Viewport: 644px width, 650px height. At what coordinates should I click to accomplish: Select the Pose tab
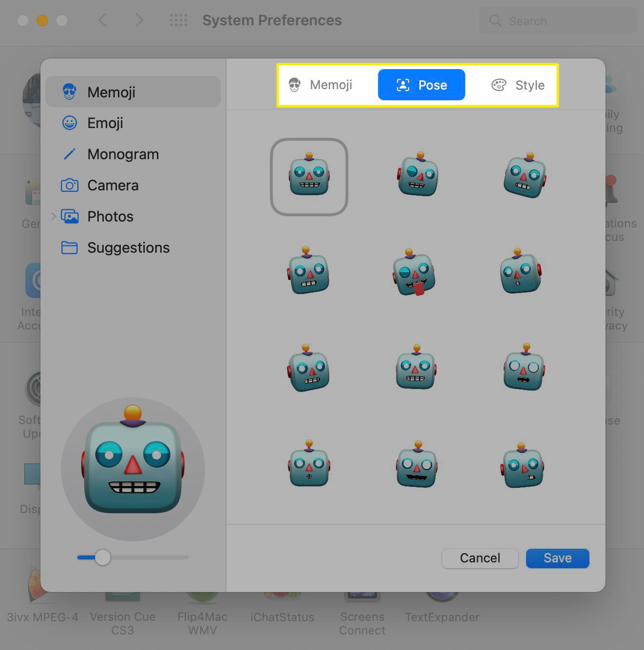[421, 85]
